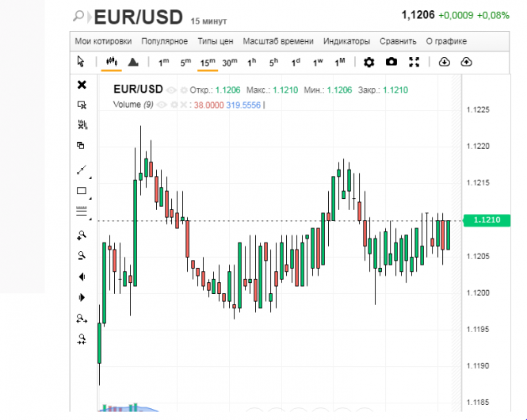Switch to area (mountain) chart type
Screen dimensions: 527x420
tap(133, 62)
